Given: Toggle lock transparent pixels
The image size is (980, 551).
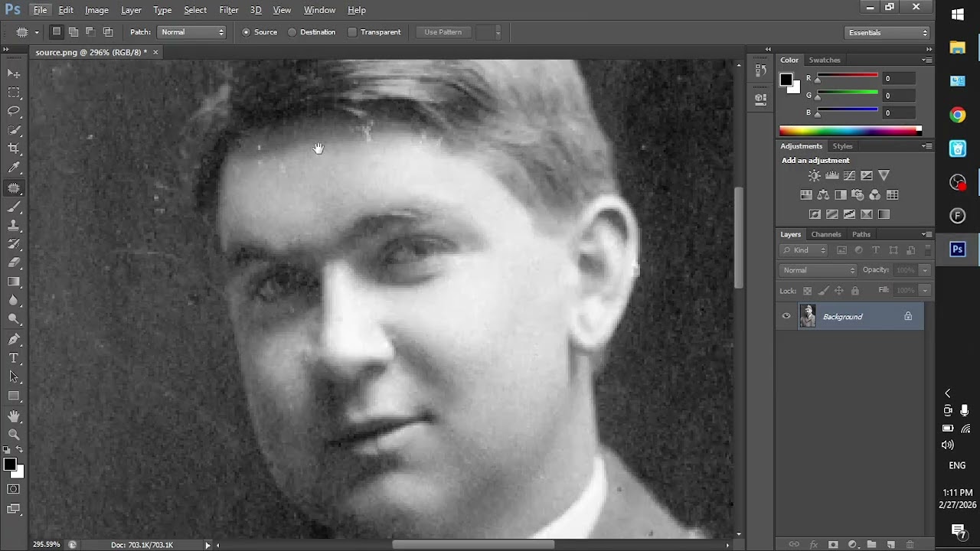Looking at the screenshot, I should (x=807, y=291).
